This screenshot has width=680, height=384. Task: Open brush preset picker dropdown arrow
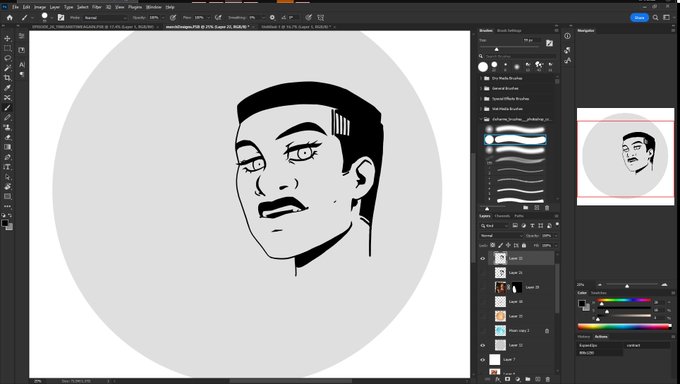pos(51,18)
